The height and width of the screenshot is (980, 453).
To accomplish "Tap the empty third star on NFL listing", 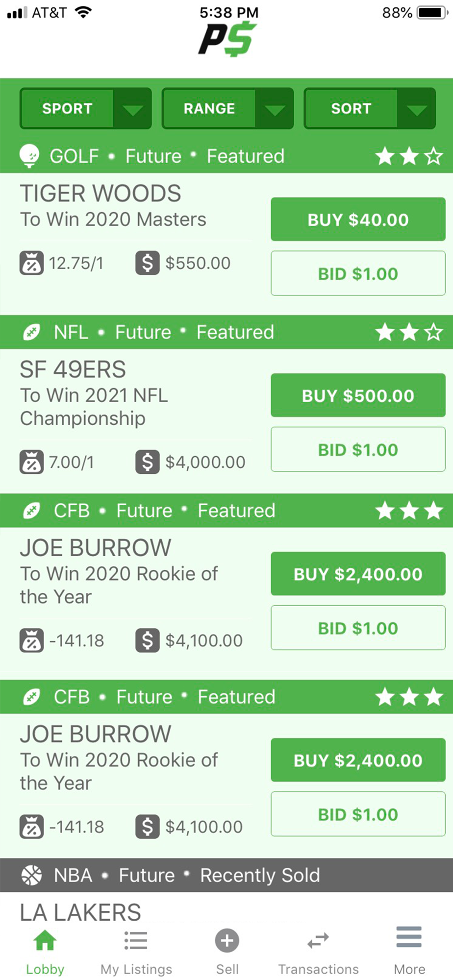I will (433, 333).
